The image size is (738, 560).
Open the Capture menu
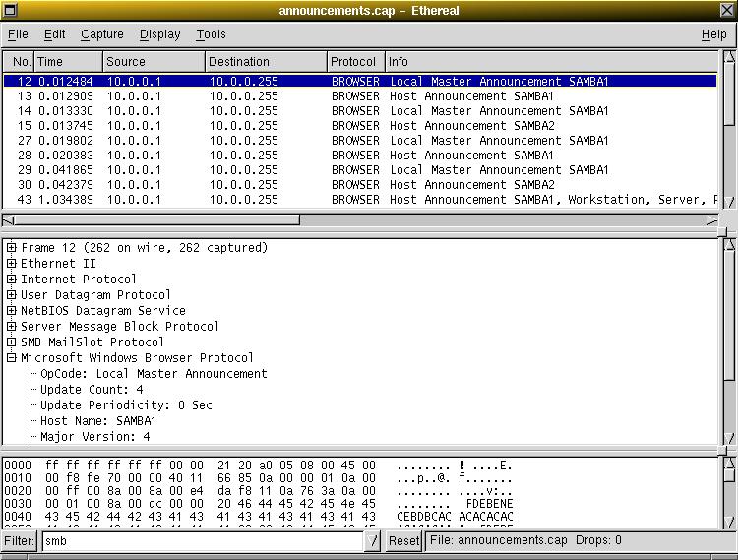102,34
